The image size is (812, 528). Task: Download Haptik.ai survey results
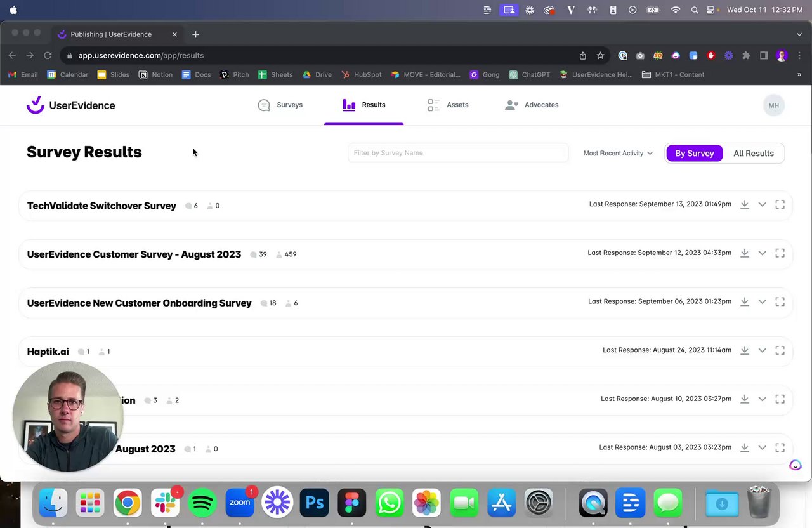tap(745, 350)
